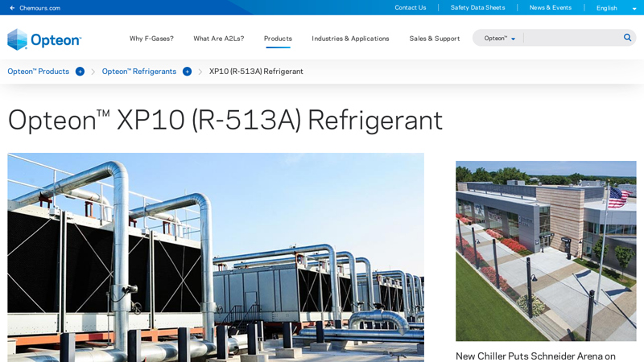The height and width of the screenshot is (362, 644).
Task: Open the Opteon search scope dropdown
Action: tap(499, 38)
